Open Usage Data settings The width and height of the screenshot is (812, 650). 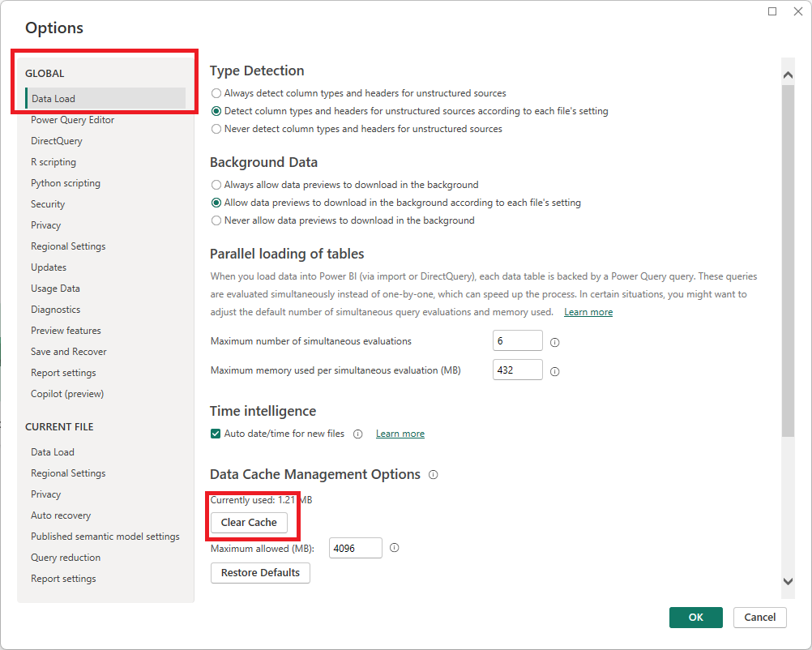pyautogui.click(x=55, y=289)
